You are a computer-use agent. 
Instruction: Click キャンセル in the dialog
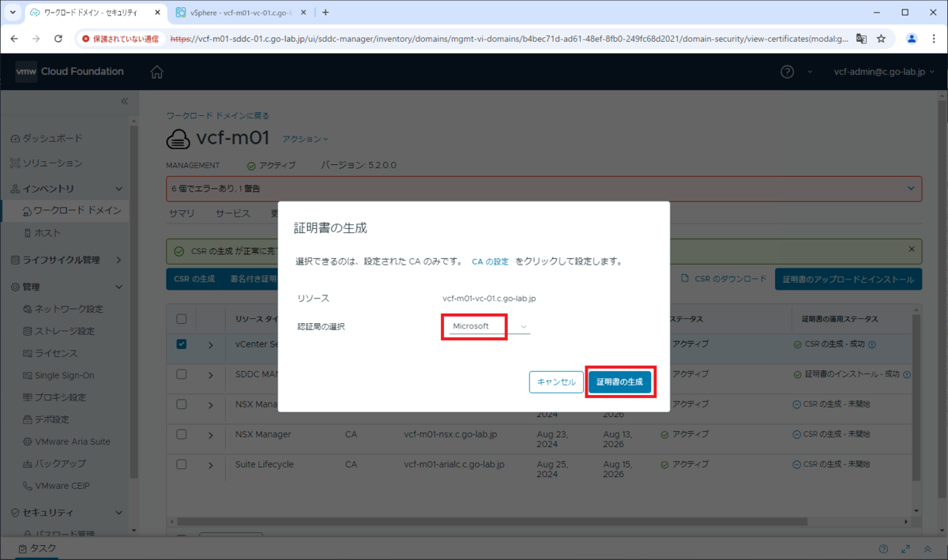point(556,381)
